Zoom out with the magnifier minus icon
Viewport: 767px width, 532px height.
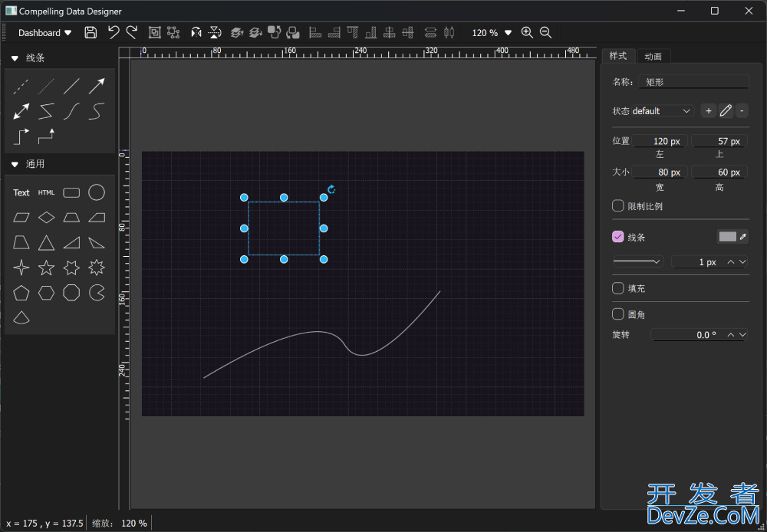545,33
